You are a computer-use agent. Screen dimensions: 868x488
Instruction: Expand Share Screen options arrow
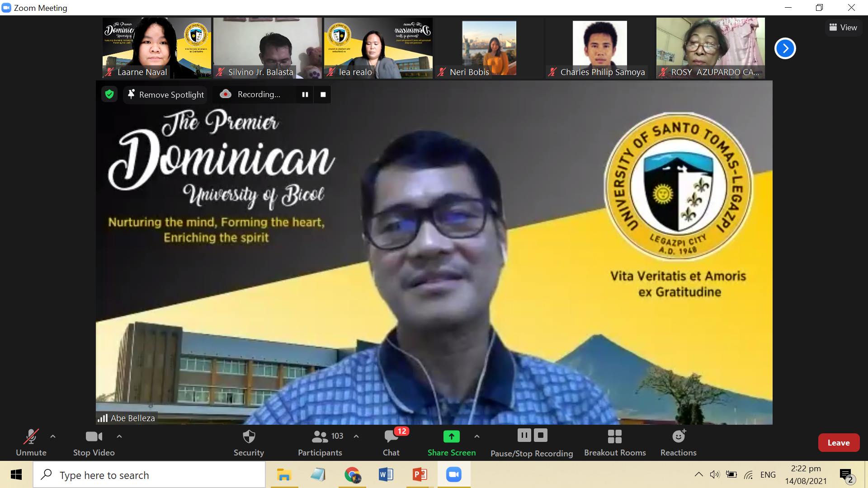pyautogui.click(x=476, y=436)
